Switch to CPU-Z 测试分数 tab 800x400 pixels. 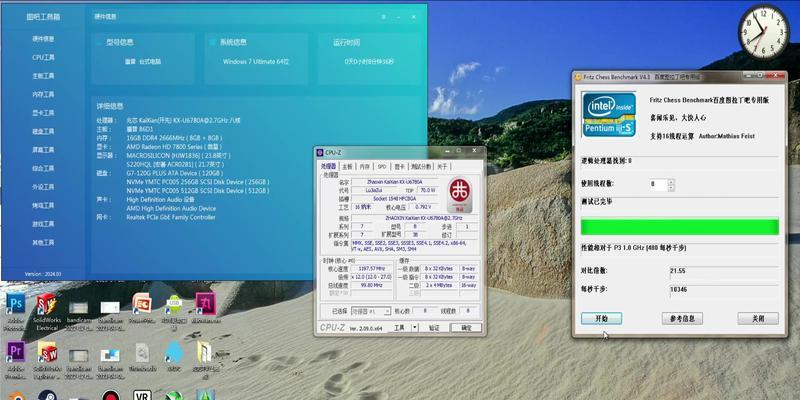pyautogui.click(x=421, y=166)
